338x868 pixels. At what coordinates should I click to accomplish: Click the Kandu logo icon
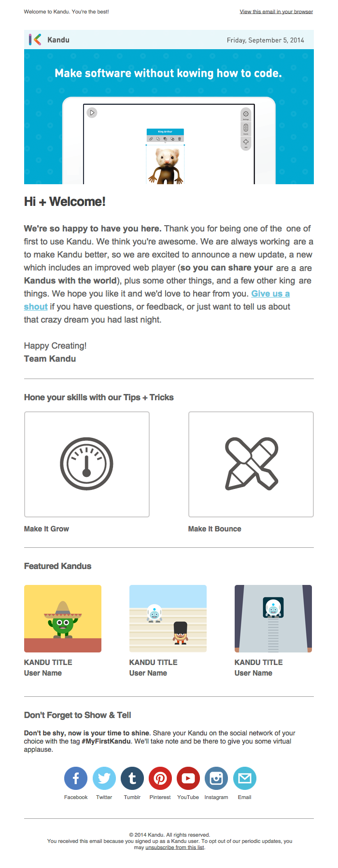click(x=35, y=40)
